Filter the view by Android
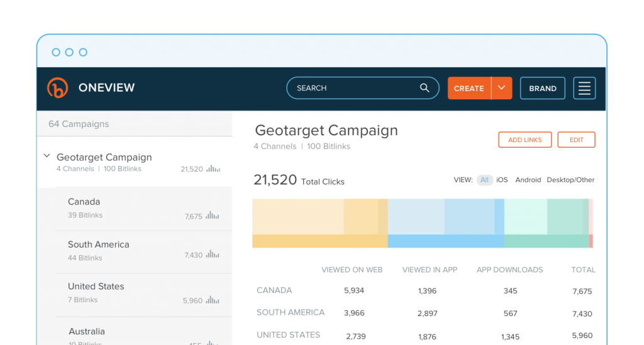The image size is (644, 345). [528, 180]
